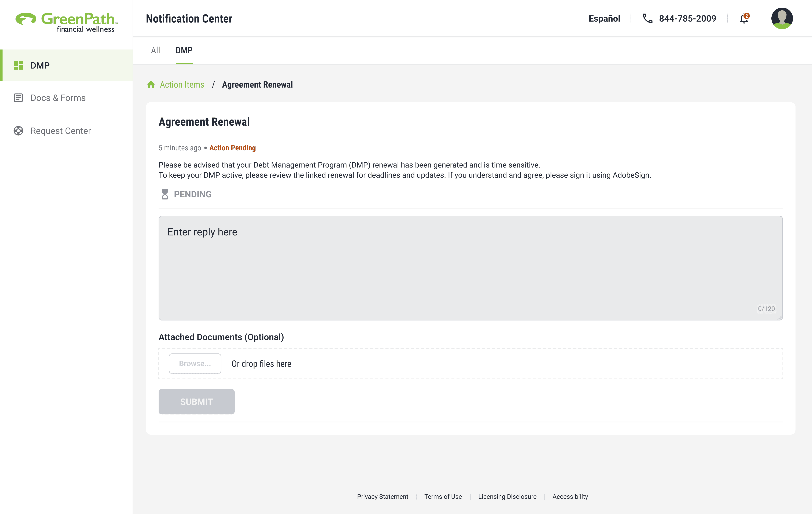Click the Docs & Forms document icon

coord(18,98)
